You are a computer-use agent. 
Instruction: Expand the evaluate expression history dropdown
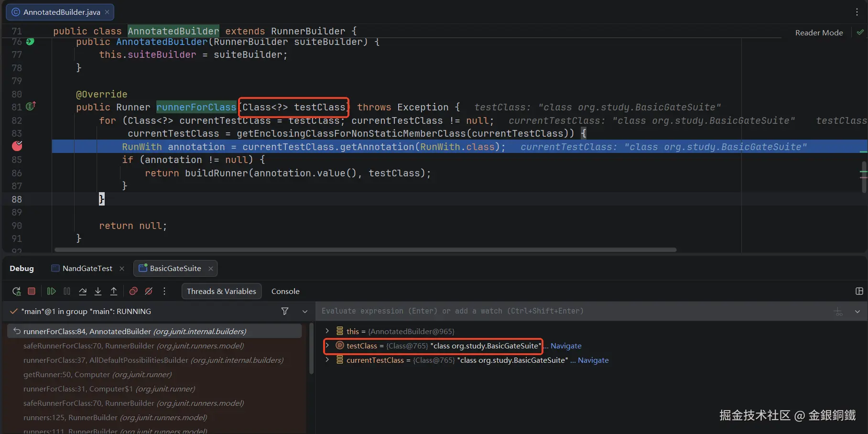click(857, 312)
